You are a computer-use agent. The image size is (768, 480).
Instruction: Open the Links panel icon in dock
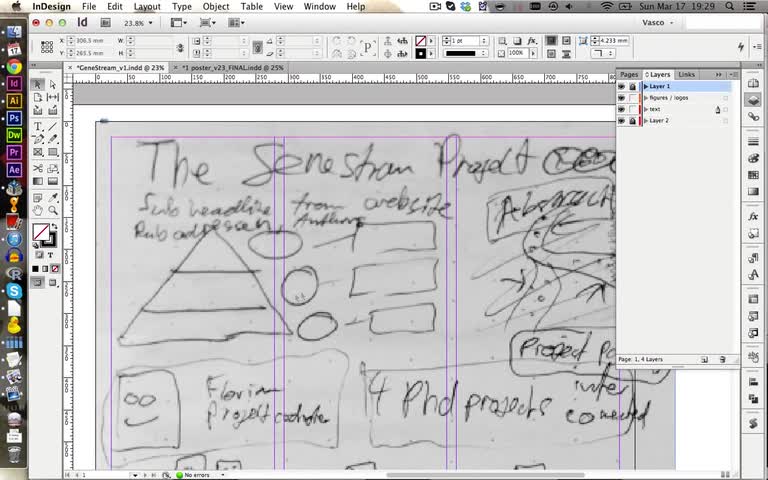click(753, 117)
